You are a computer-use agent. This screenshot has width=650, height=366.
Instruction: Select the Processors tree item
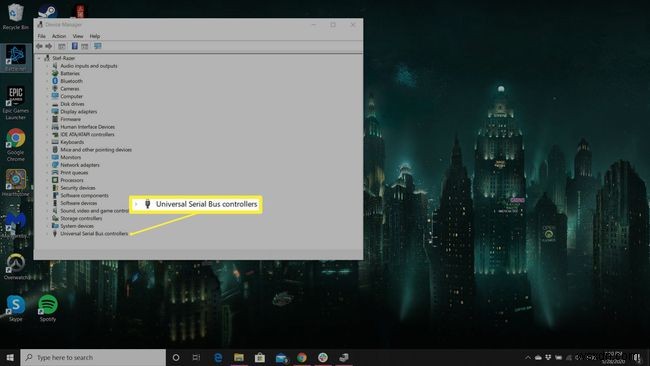pos(72,180)
